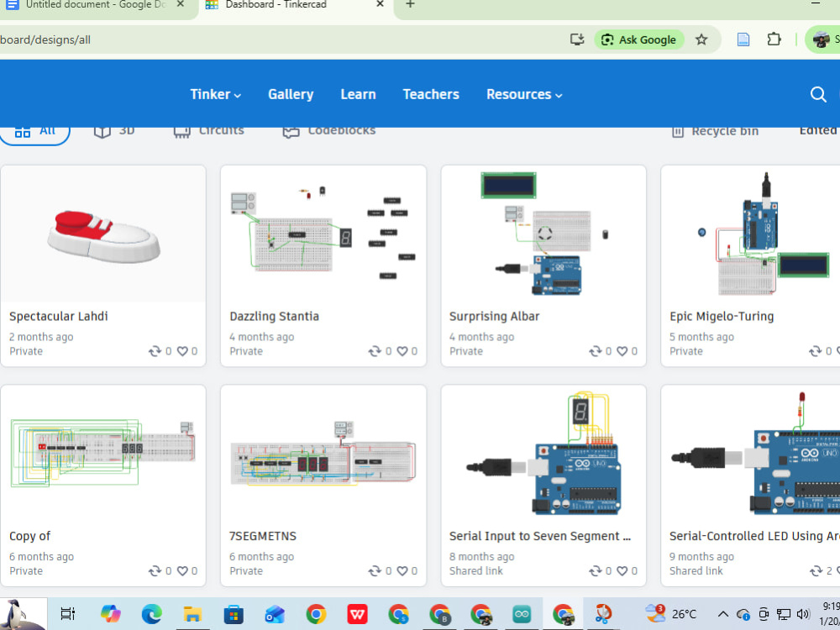Open a new browser tab
This screenshot has height=630, width=840.
coord(410,4)
